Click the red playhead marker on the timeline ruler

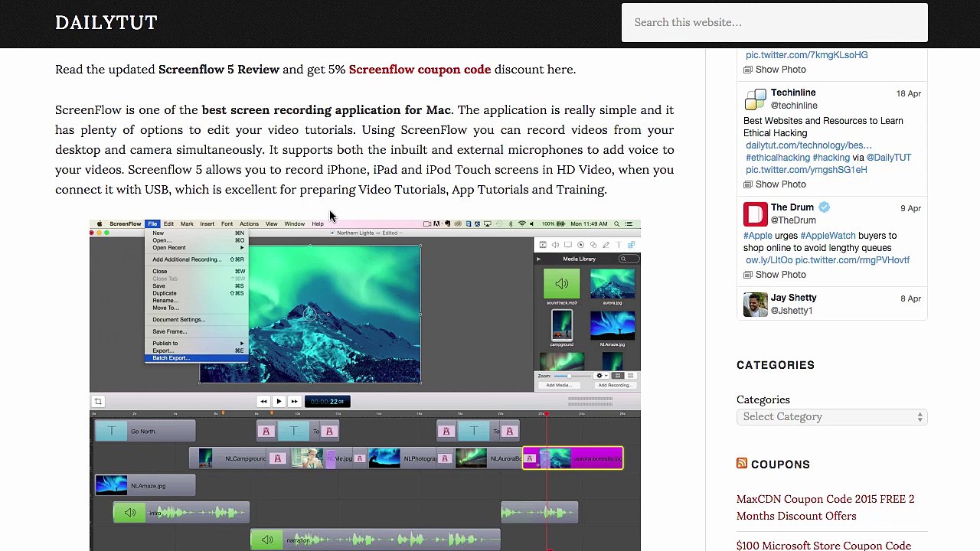click(x=547, y=414)
